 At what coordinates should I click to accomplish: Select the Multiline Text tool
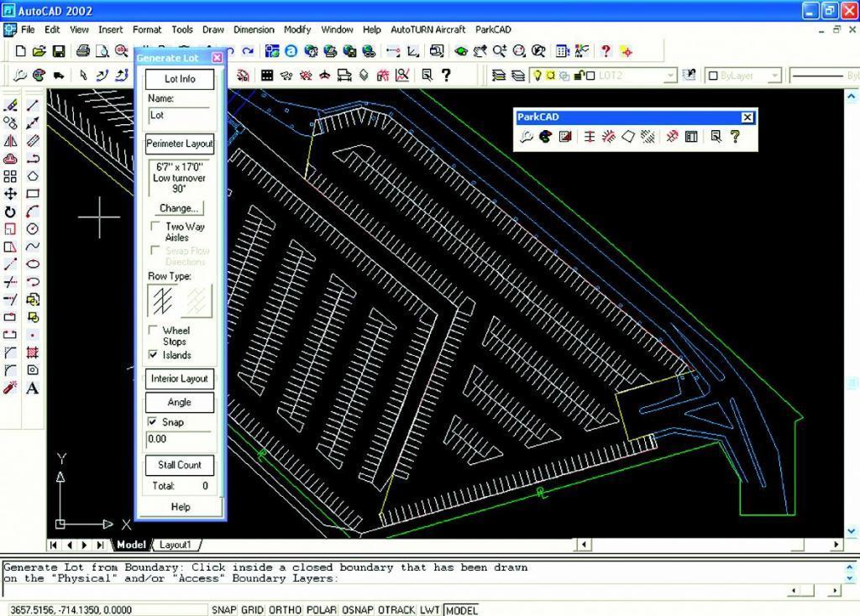point(33,388)
